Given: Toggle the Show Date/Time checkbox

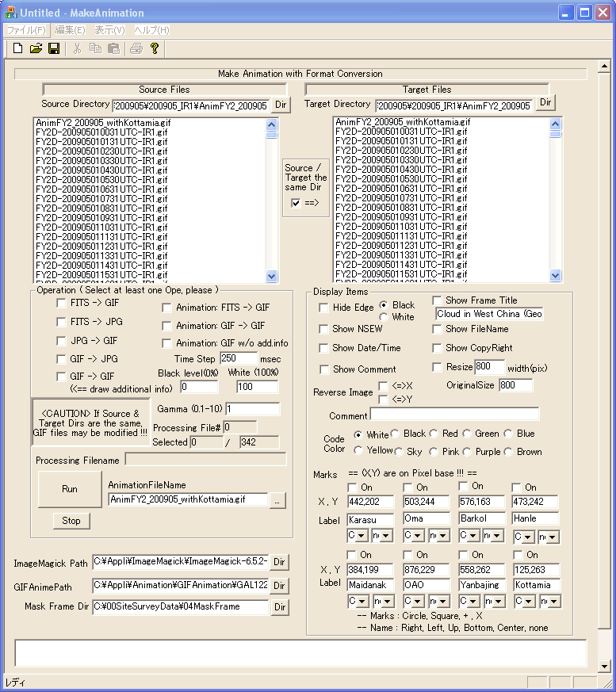Looking at the screenshot, I should (323, 348).
